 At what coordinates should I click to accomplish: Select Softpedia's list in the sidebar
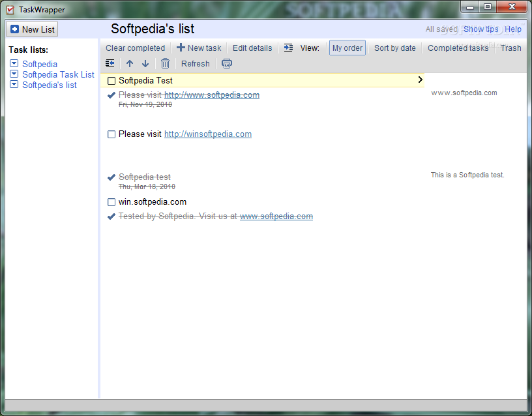click(50, 85)
